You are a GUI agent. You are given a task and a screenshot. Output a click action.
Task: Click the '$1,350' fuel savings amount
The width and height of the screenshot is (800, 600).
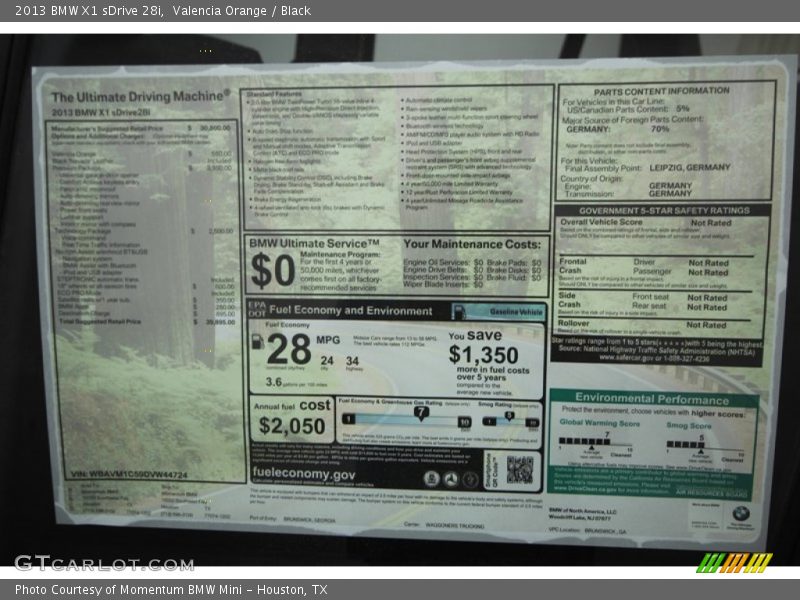[483, 355]
